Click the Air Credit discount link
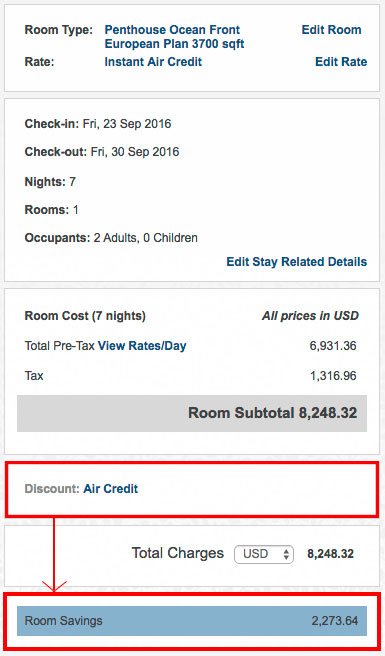The width and height of the screenshot is (385, 656). tap(110, 489)
